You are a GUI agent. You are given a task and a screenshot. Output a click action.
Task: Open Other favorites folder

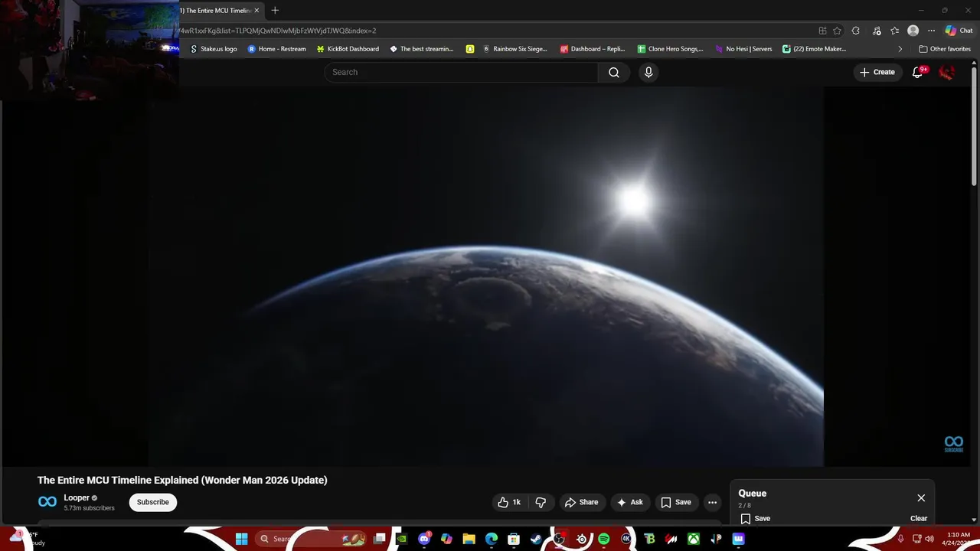[945, 49]
